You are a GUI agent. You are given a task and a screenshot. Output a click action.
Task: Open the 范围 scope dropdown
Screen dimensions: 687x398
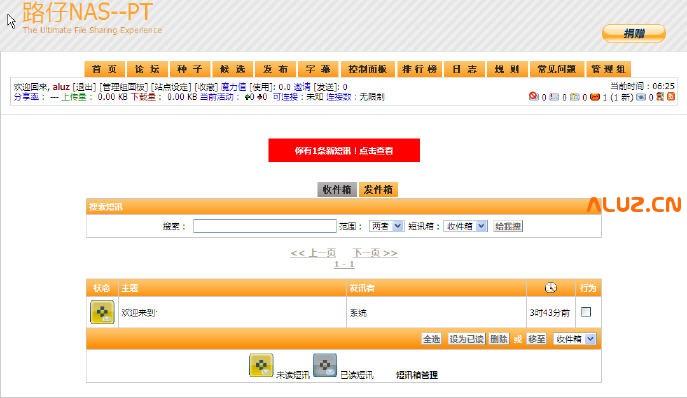[386, 226]
